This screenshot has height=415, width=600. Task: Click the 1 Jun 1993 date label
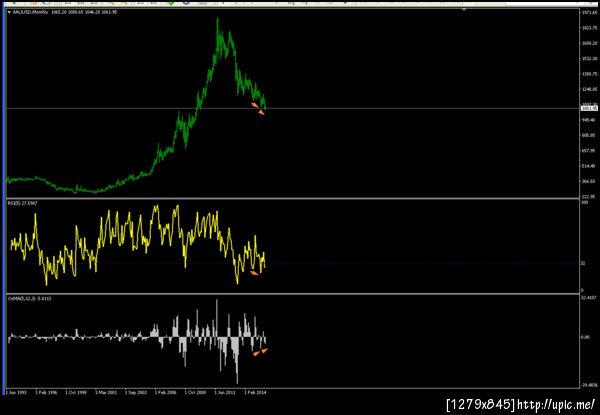click(16, 392)
